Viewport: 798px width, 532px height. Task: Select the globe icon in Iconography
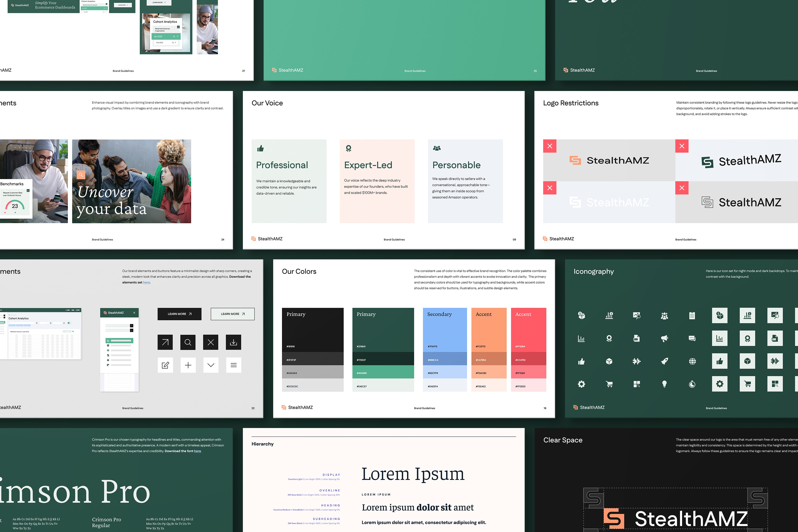click(692, 361)
